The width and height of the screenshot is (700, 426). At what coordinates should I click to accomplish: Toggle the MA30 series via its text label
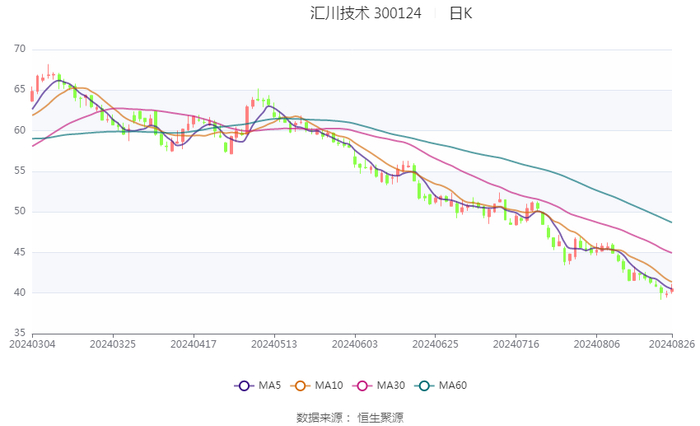point(392,386)
